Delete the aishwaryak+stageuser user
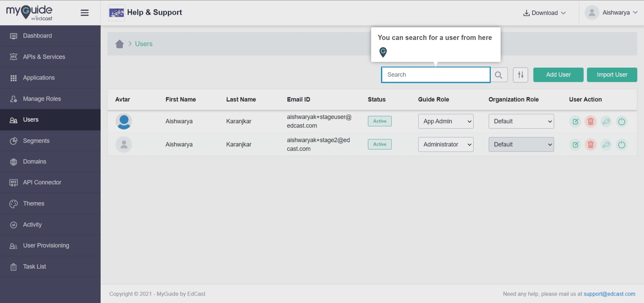Image resolution: width=644 pixels, height=303 pixels. [591, 121]
